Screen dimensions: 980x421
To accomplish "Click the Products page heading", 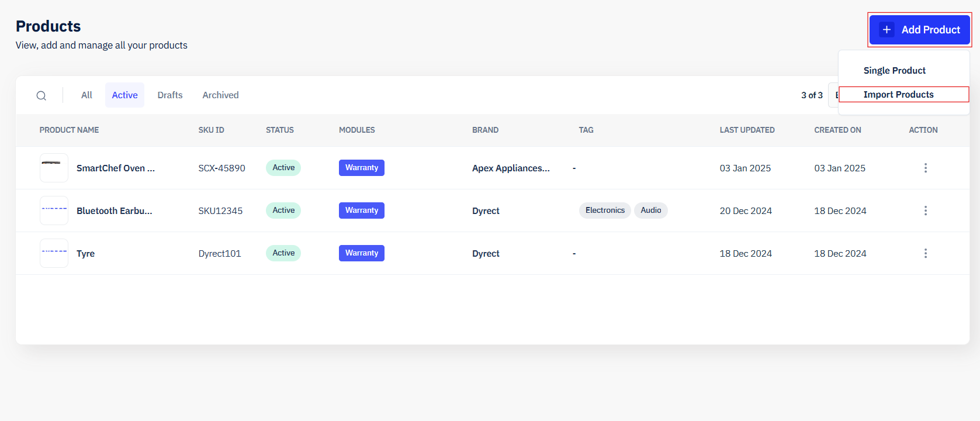I will (x=49, y=26).
